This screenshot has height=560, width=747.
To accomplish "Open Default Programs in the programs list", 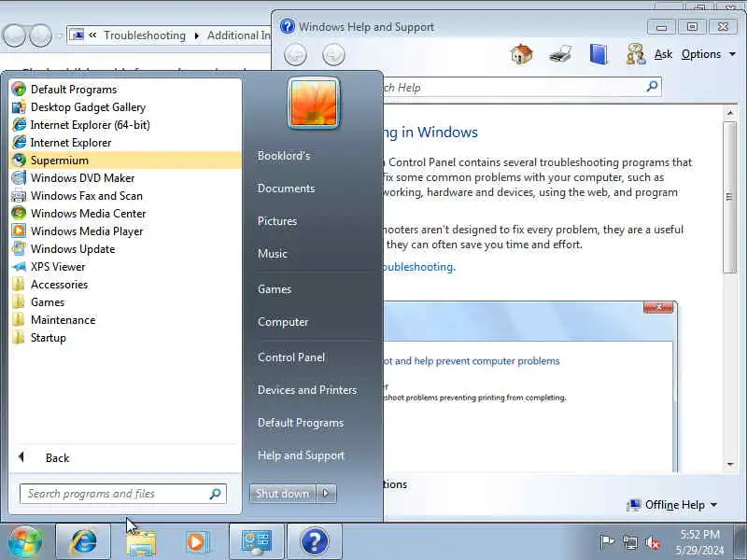I will (125, 89).
